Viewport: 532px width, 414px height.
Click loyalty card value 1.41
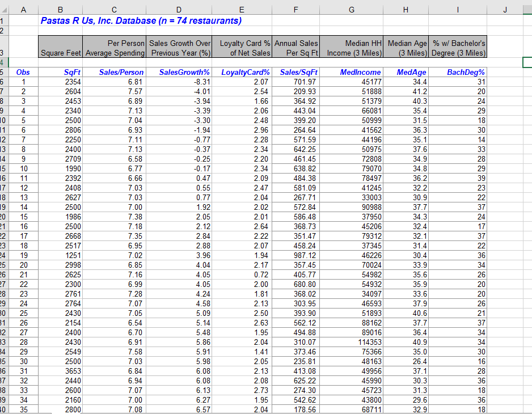(242, 352)
